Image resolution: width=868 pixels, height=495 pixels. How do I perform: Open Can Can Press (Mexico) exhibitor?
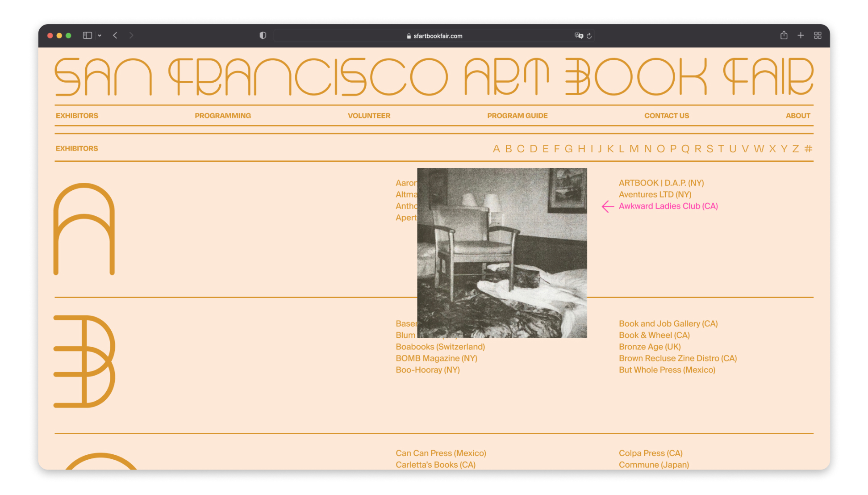point(441,453)
